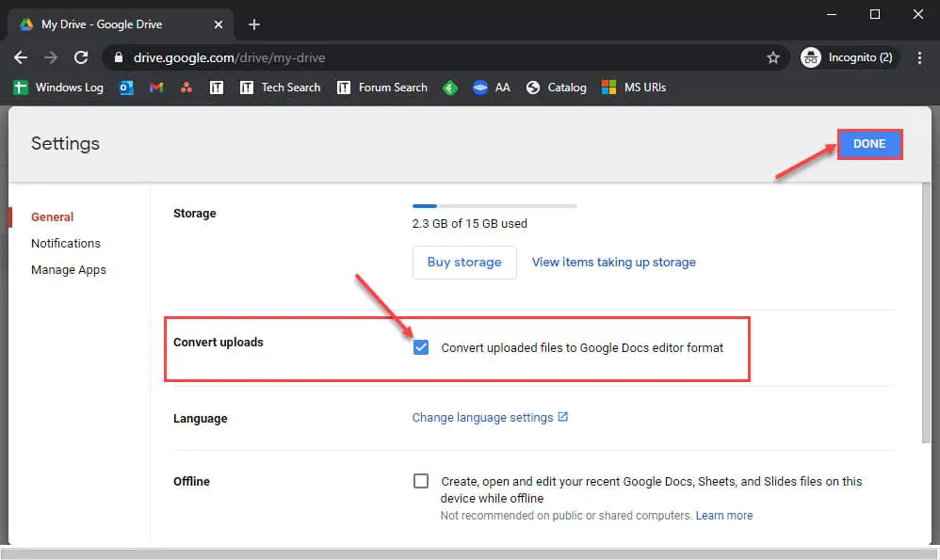The height and width of the screenshot is (560, 940).
Task: Open Change language settings link
Action: 482,418
